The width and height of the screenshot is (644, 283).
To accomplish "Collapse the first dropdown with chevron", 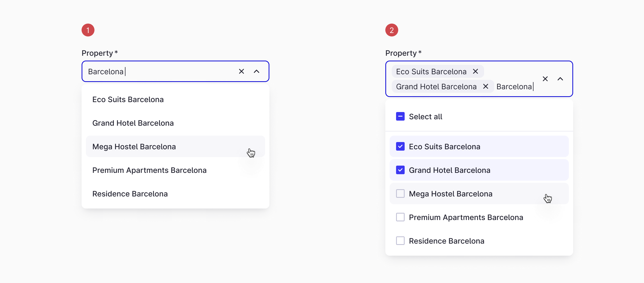I will point(257,71).
